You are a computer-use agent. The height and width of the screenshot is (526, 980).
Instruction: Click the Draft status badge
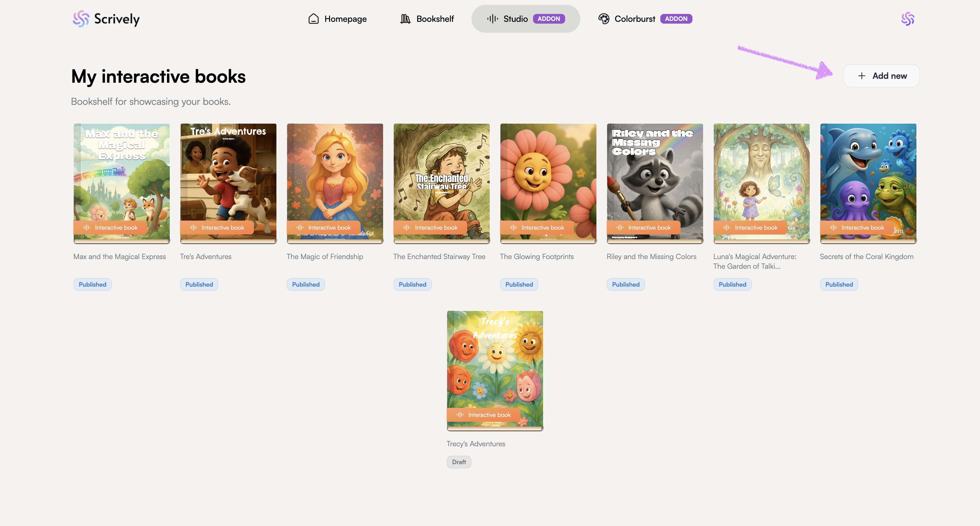(459, 462)
